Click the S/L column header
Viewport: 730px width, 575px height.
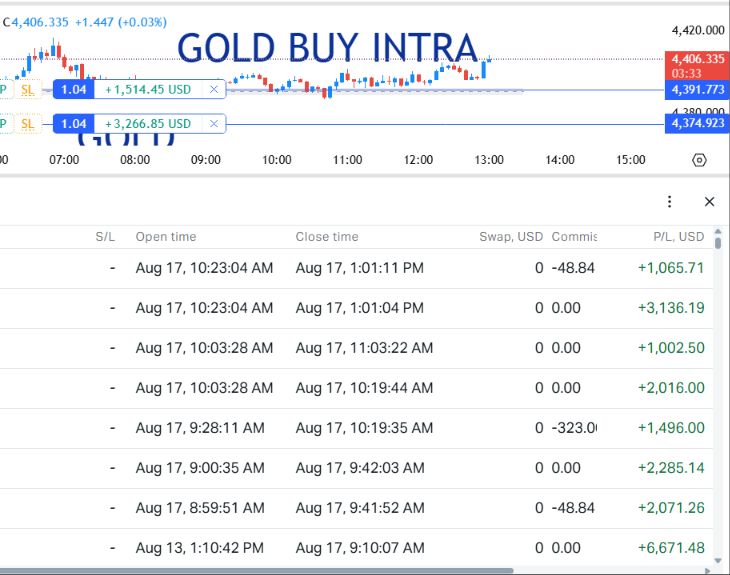105,237
